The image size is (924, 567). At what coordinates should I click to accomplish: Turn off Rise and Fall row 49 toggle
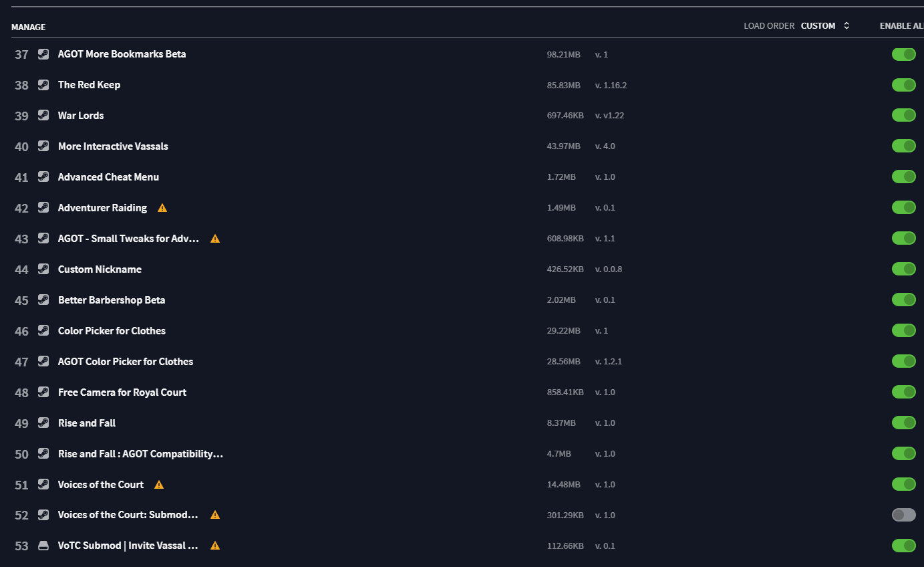point(904,423)
